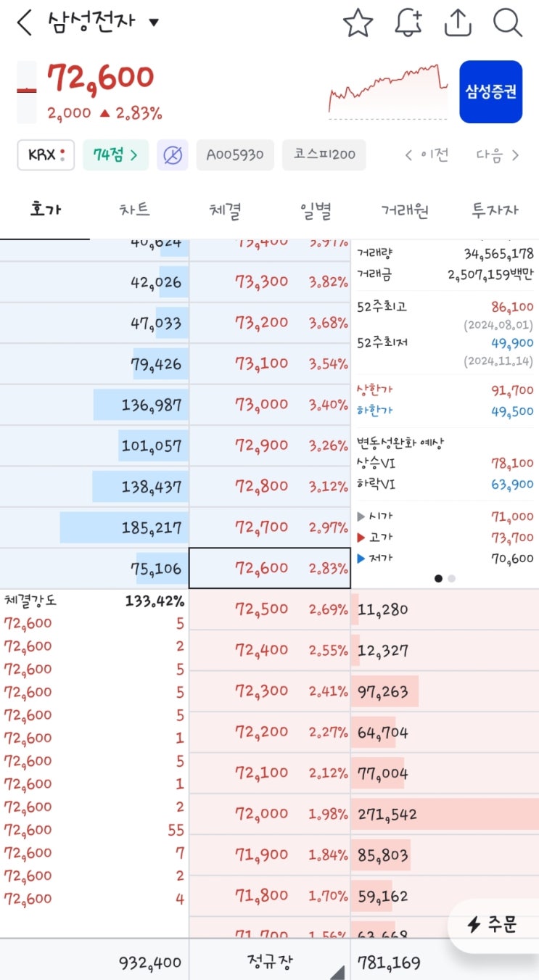Image resolution: width=539 pixels, height=980 pixels.
Task: Open price alert bell icon
Action: [408, 23]
